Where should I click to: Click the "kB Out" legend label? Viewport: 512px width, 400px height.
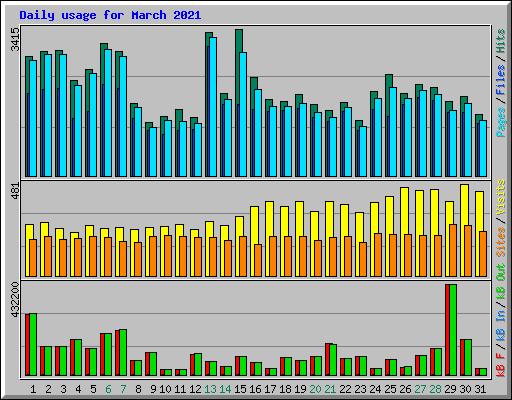click(x=501, y=281)
